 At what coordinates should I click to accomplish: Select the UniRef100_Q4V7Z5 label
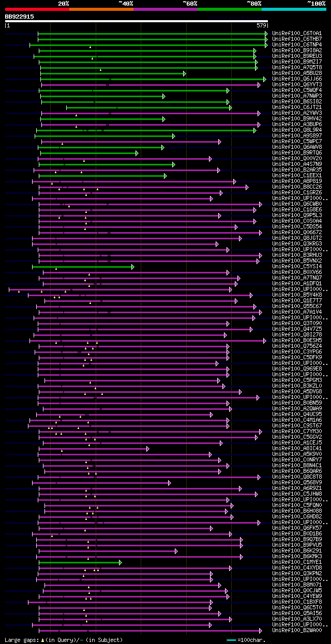coord(297,329)
